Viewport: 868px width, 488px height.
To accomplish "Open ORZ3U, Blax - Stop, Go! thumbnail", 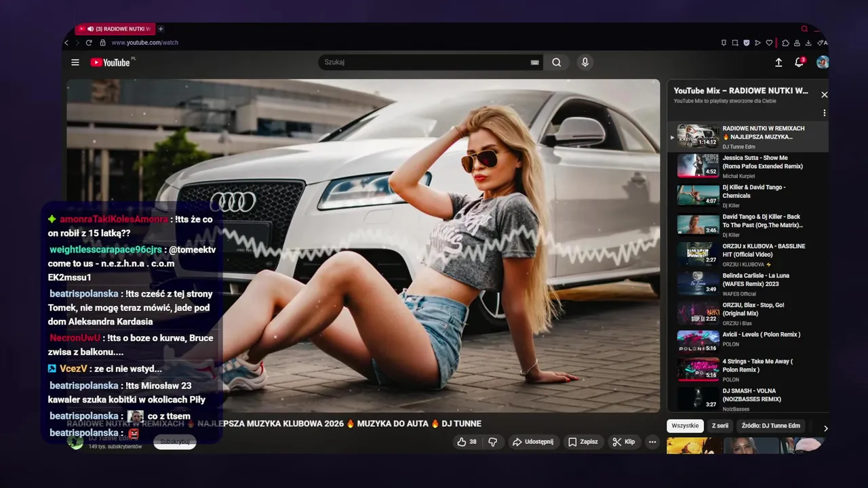I will click(x=698, y=313).
